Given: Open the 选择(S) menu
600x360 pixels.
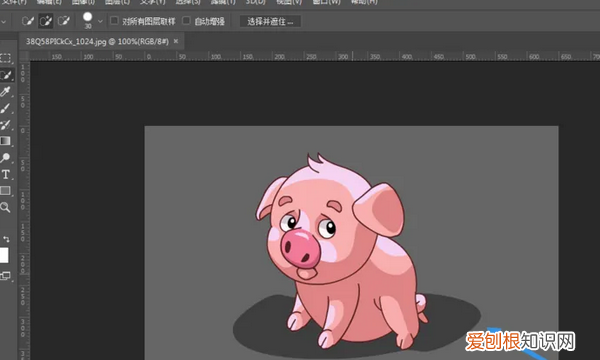Looking at the screenshot, I should pos(188,2).
